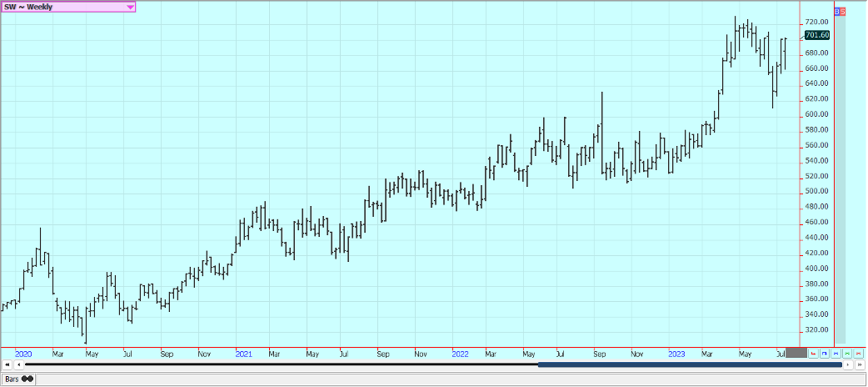
Task: Click the blue loop-arrow chart icon
Action: coord(825,353)
